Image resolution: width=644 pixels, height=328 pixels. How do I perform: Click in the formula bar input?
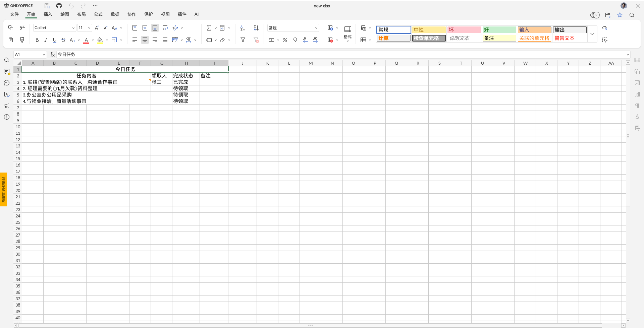click(340, 55)
